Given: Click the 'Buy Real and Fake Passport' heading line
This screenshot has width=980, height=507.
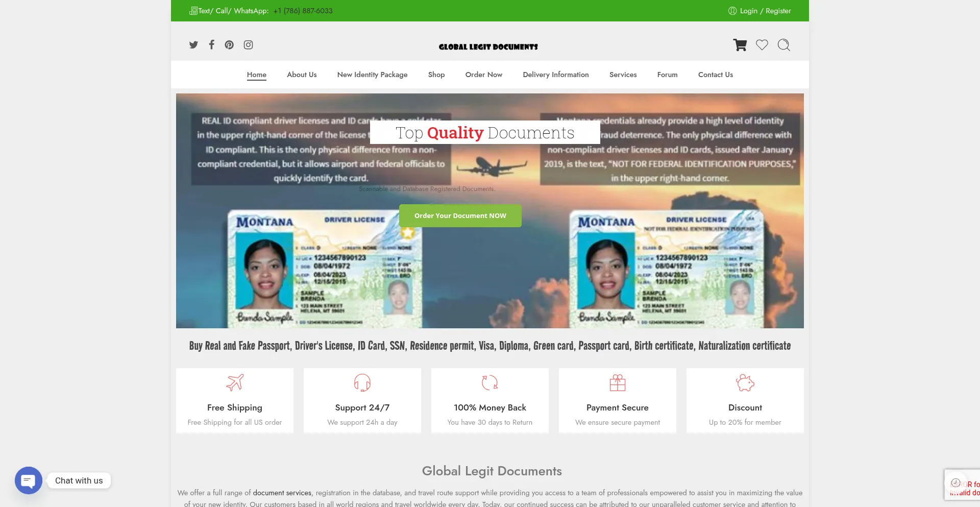Looking at the screenshot, I should 490,346.
